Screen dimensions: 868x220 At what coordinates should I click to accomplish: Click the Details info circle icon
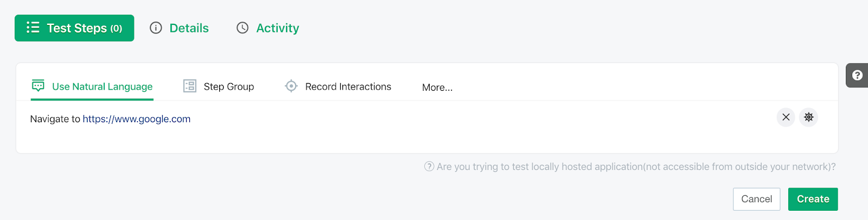156,28
